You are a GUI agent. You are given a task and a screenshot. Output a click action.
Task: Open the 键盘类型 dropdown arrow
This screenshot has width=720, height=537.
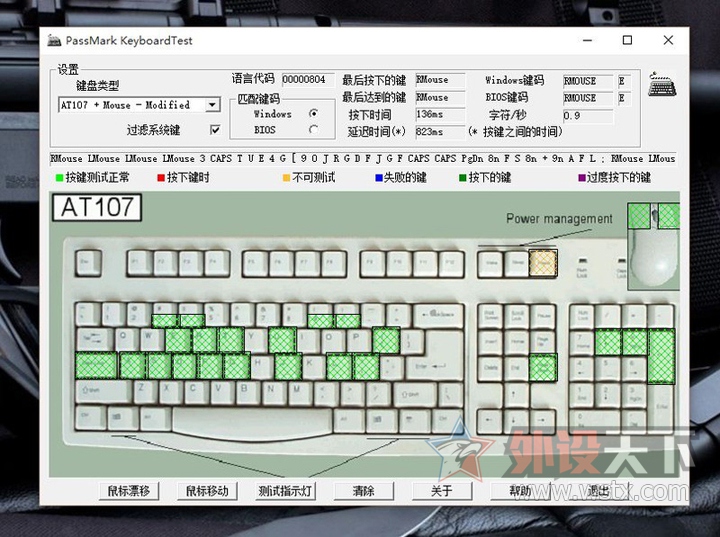pos(212,105)
